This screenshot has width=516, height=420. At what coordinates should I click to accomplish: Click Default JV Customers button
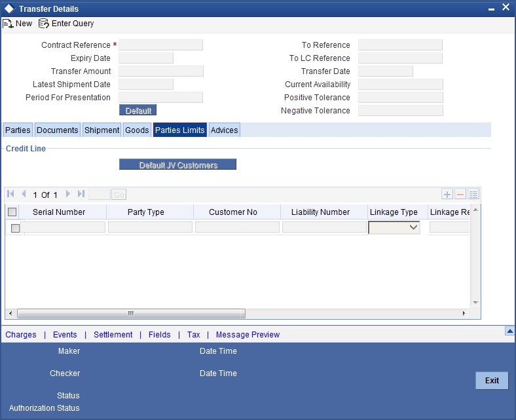177,164
